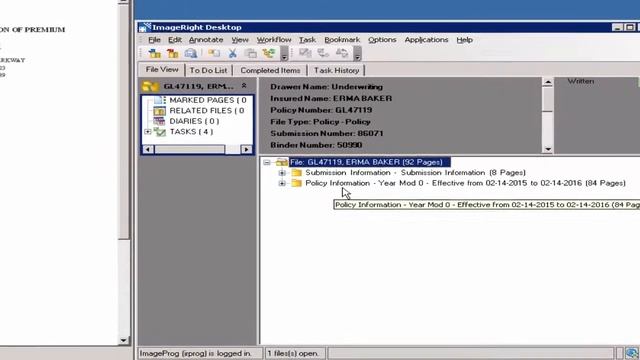Click the Submission Information folder icon

[297, 173]
